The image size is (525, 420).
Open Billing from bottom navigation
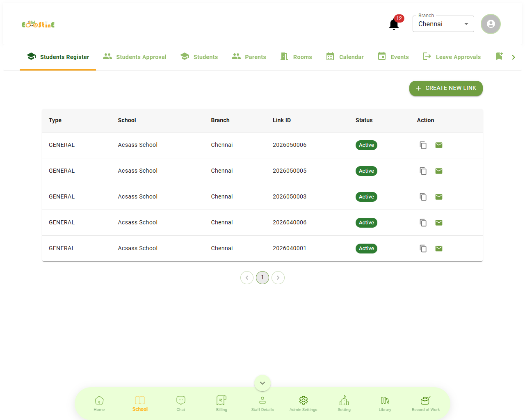pos(221,404)
